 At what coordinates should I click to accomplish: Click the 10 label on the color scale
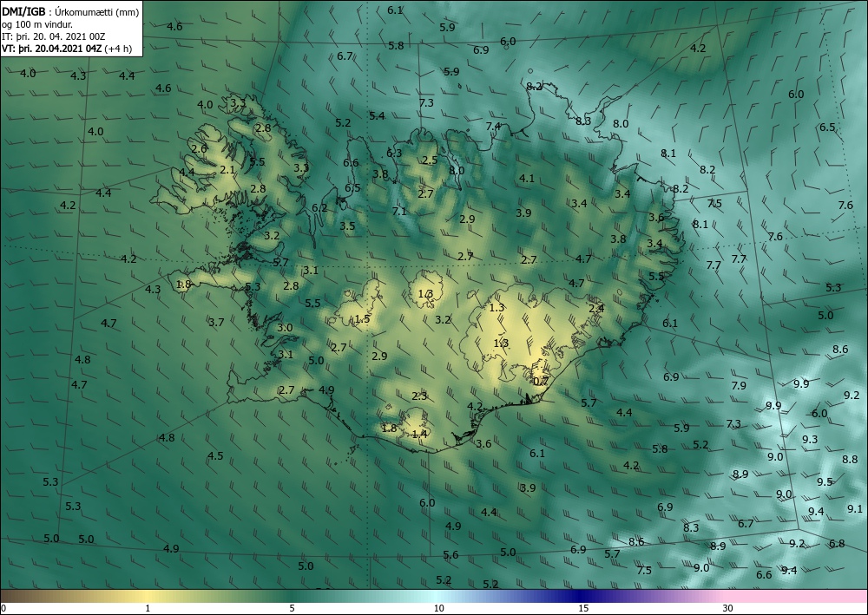point(438,609)
